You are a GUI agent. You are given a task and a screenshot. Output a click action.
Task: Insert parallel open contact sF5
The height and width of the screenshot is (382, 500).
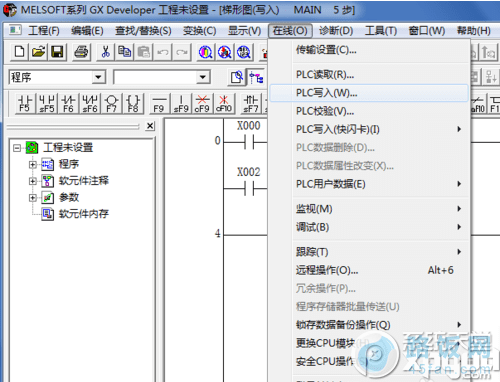47,103
